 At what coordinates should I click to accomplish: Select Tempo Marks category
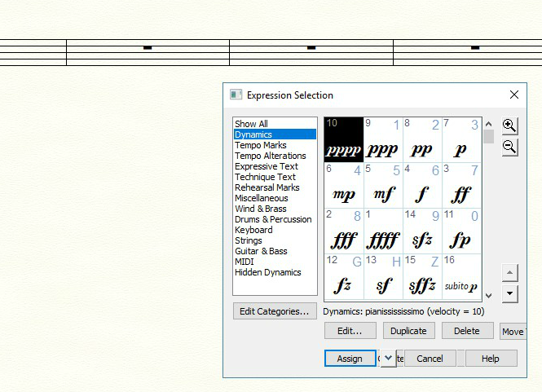pyautogui.click(x=261, y=145)
